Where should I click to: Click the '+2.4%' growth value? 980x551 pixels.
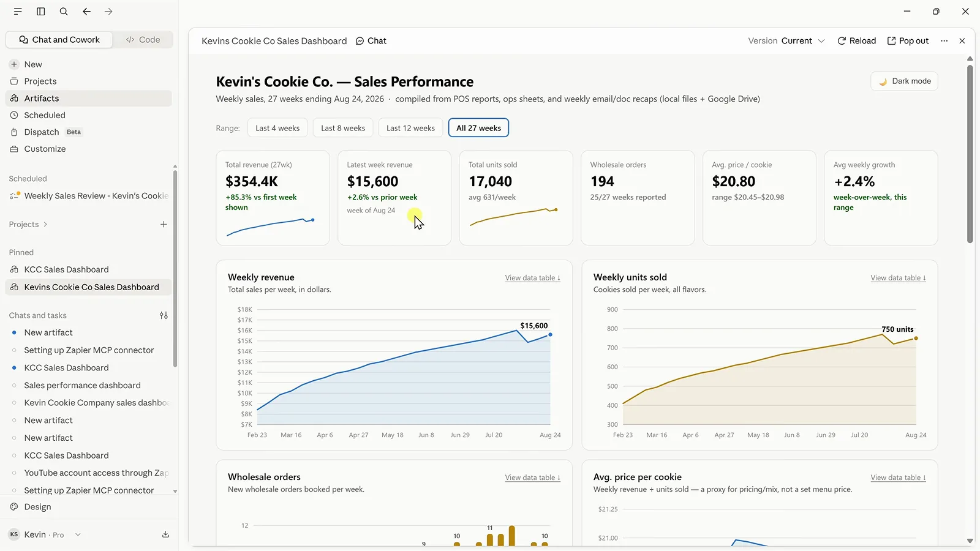pos(854,181)
